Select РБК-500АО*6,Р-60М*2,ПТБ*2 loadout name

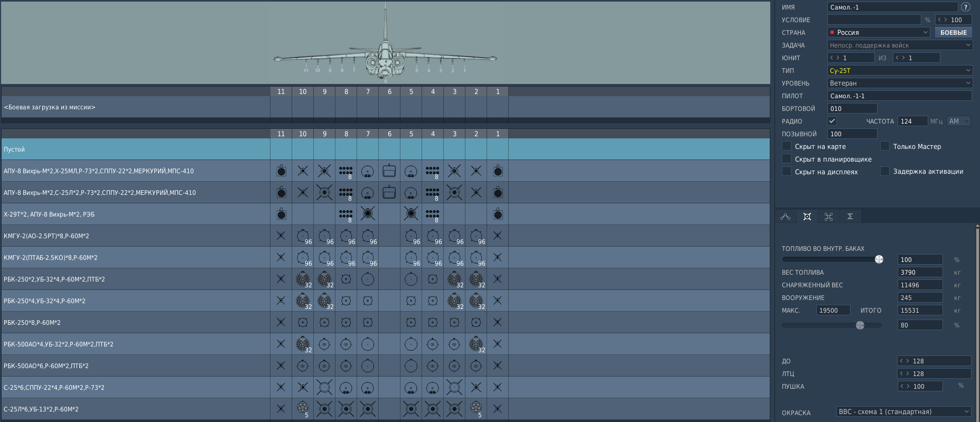coord(46,365)
